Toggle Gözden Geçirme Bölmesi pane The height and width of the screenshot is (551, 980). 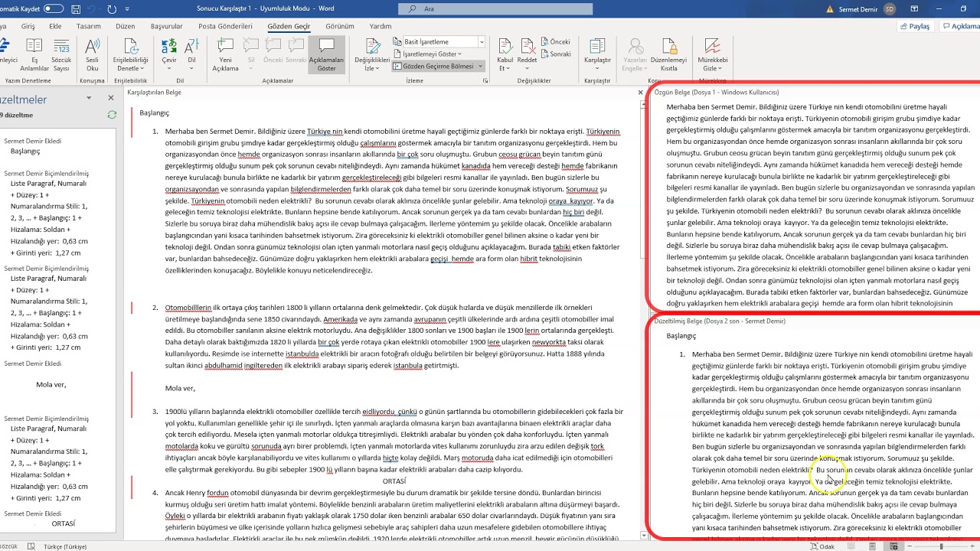coord(433,66)
